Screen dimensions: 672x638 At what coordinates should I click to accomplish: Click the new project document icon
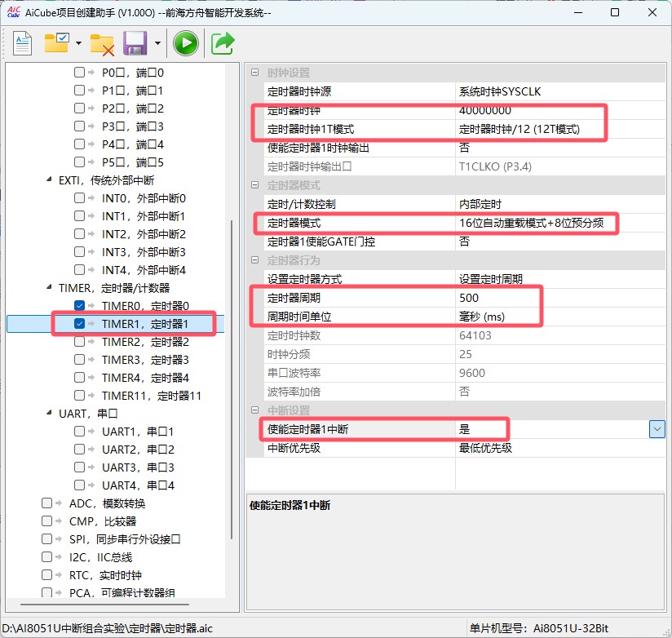pos(22,43)
